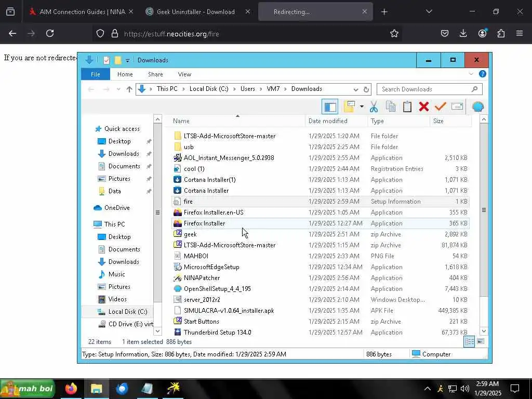The image size is (532, 399).
Task: Click the Cut scissors toolbar icon
Action: point(374,107)
